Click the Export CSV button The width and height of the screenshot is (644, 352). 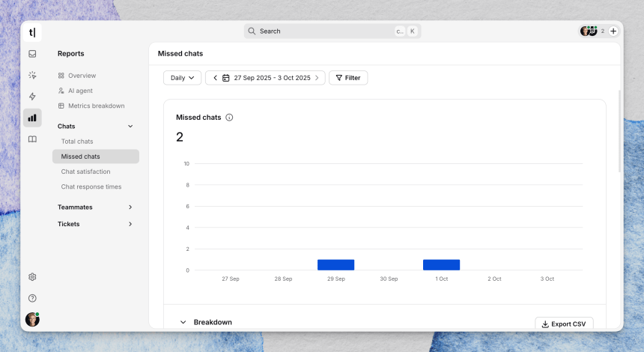click(x=564, y=324)
